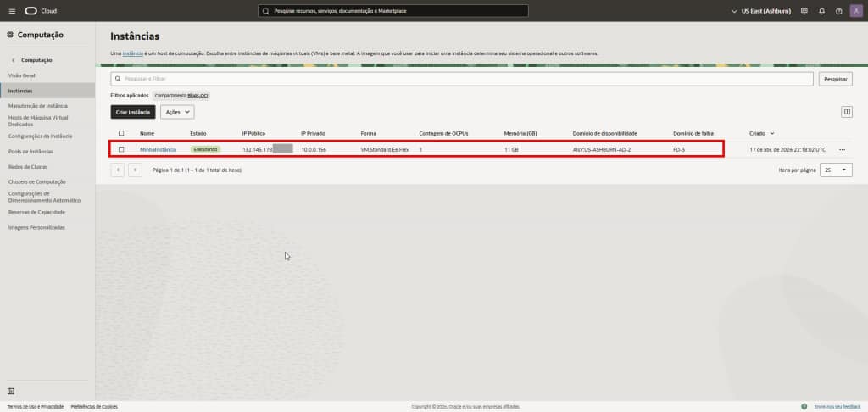Click the magnifier icon in filter box
The image size is (868, 412).
pyautogui.click(x=118, y=79)
